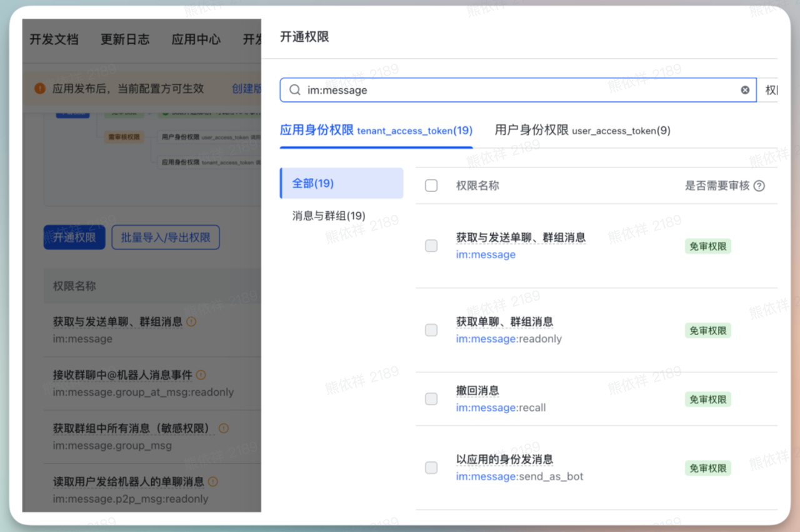
Task: Check the im:message permission checkbox
Action: click(x=431, y=246)
